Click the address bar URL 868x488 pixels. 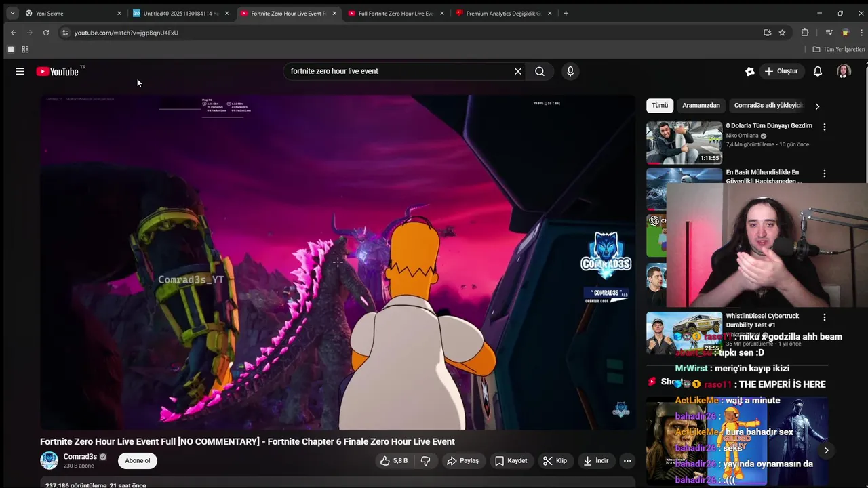pyautogui.click(x=126, y=33)
